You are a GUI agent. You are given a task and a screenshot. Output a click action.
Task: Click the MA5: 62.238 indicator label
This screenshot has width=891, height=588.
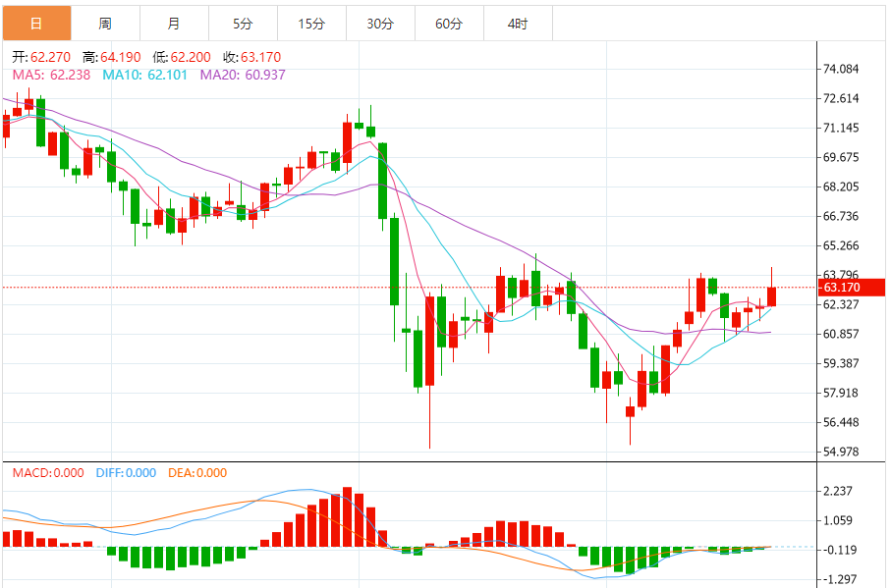pos(51,75)
